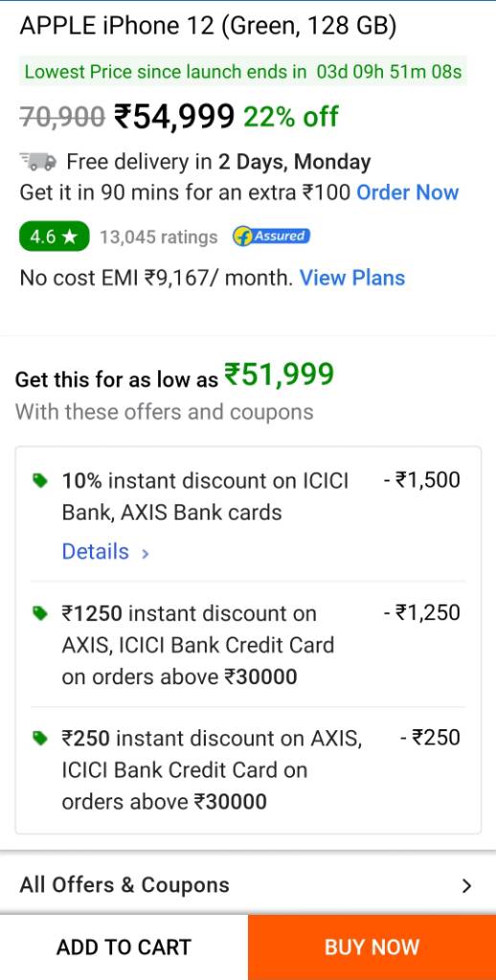Open Details chevron under ICICI offer
Screen dimensions: 496x980
point(146,553)
